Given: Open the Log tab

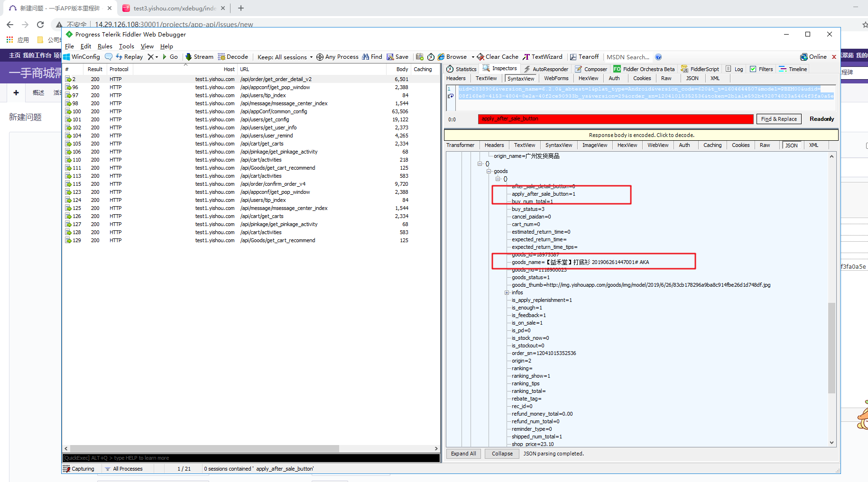Looking at the screenshot, I should [x=734, y=69].
